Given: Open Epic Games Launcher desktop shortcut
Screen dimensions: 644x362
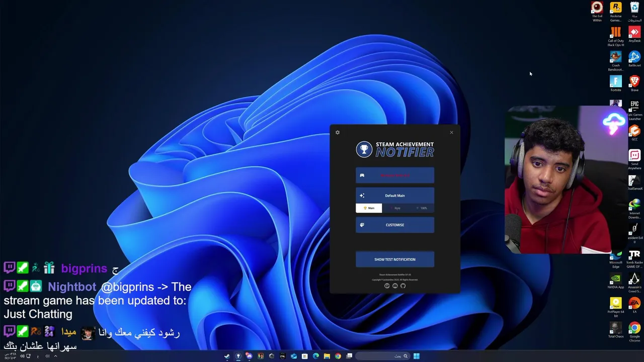Looking at the screenshot, I should (x=634, y=111).
